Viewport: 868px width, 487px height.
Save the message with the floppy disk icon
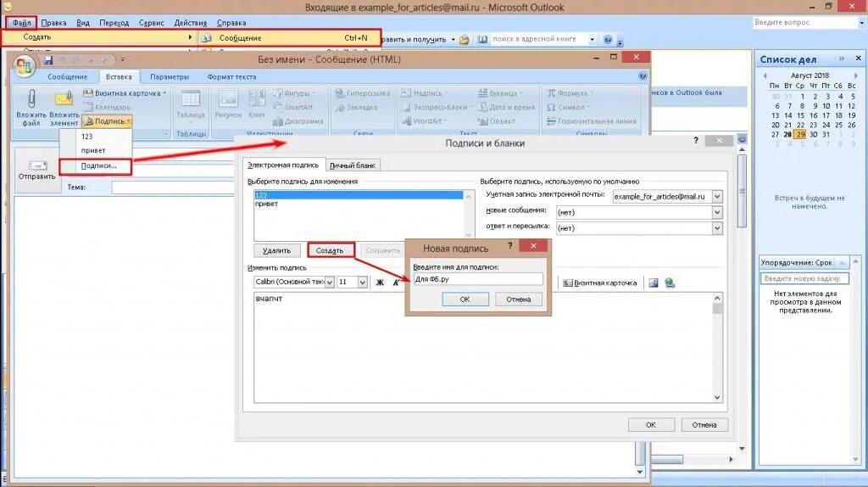48,60
